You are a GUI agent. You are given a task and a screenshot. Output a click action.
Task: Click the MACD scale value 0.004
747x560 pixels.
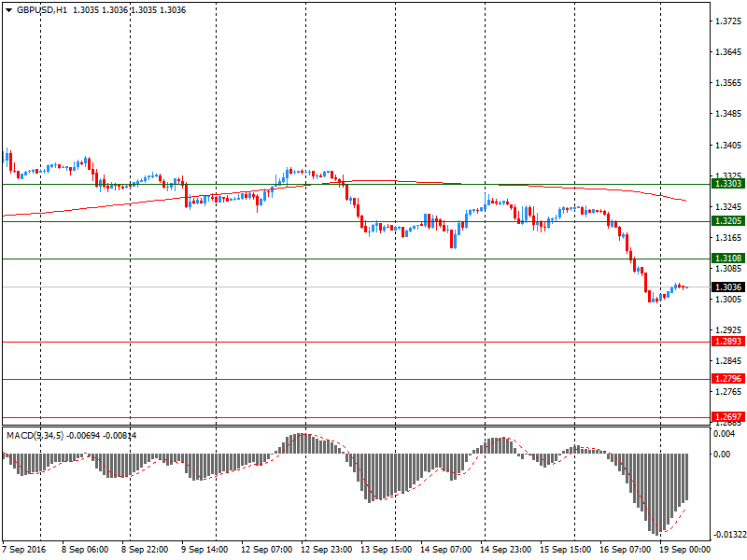725,434
